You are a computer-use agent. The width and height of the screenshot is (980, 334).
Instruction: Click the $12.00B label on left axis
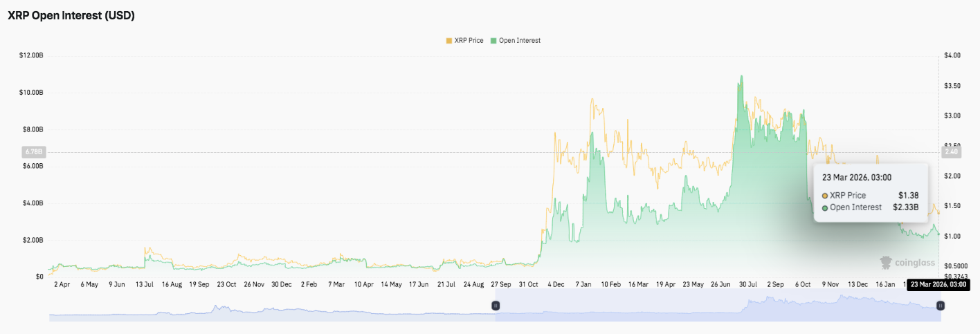(32, 55)
